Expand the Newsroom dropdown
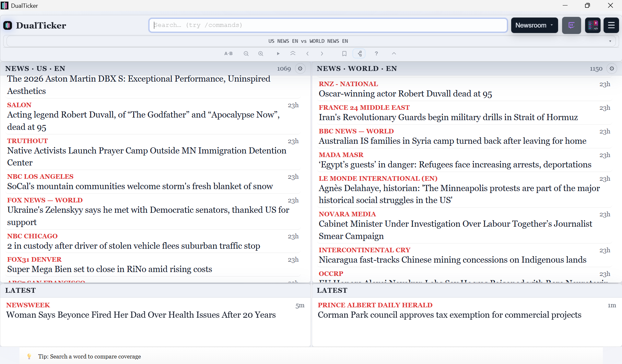The width and height of the screenshot is (622, 364). pos(534,25)
